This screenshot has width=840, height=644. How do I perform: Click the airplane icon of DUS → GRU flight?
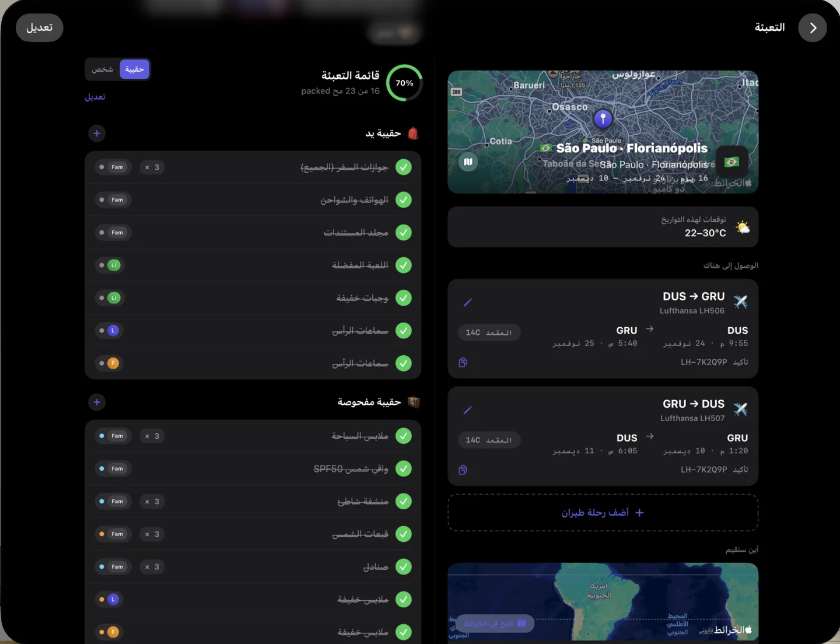click(740, 302)
